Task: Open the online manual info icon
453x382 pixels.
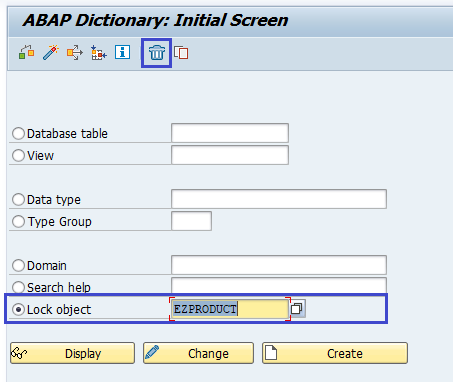Action: point(122,52)
